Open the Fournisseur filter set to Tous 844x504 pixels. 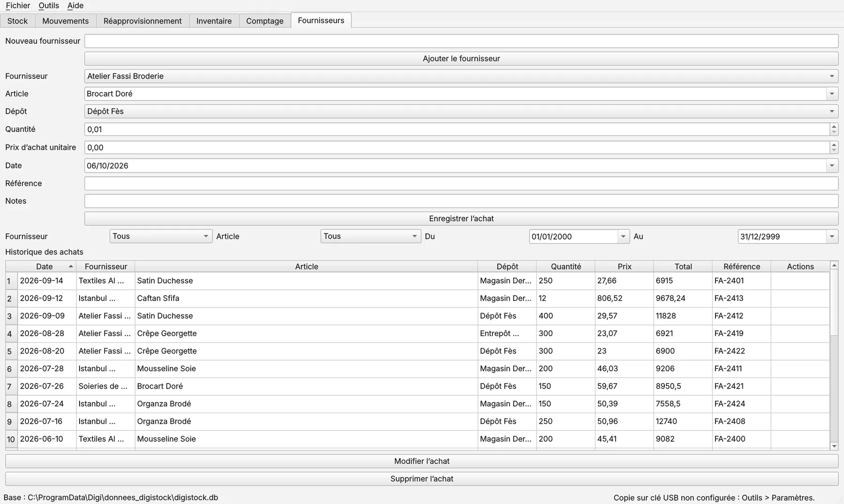click(161, 236)
